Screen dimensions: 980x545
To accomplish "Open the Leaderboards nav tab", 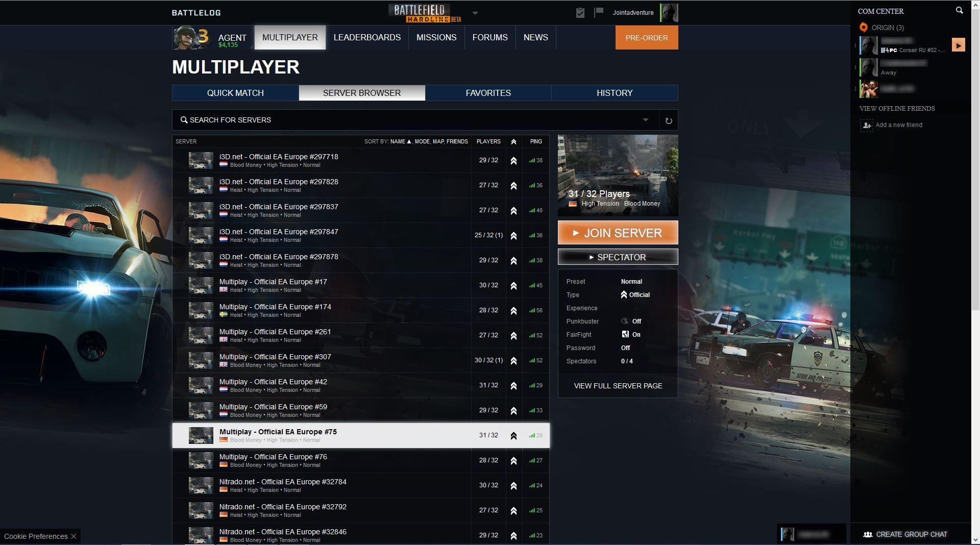I will 367,38.
